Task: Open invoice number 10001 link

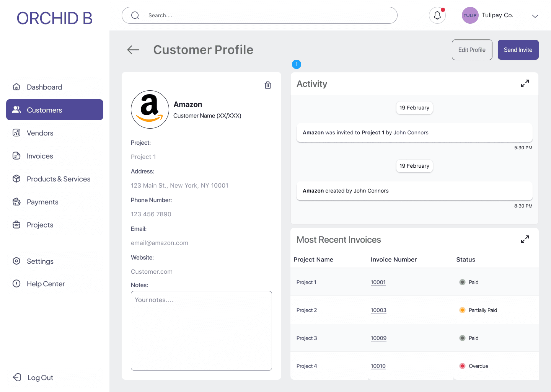Action: 378,282
